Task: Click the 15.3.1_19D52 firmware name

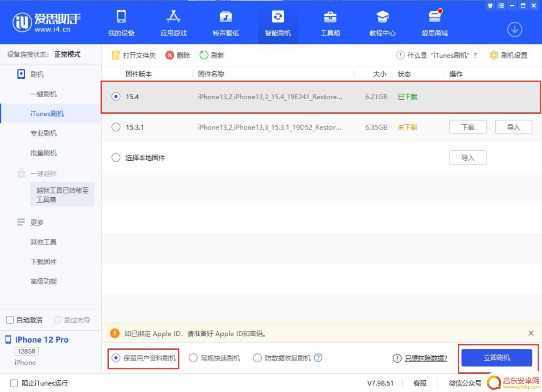Action: [x=269, y=127]
